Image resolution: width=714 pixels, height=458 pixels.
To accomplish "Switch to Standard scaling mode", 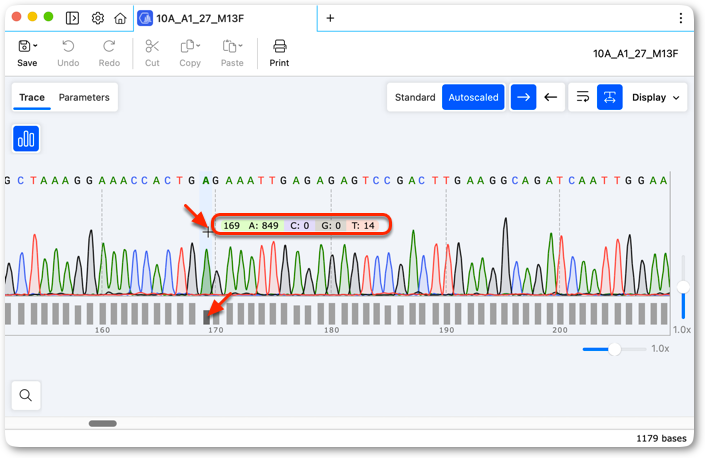I will [415, 97].
